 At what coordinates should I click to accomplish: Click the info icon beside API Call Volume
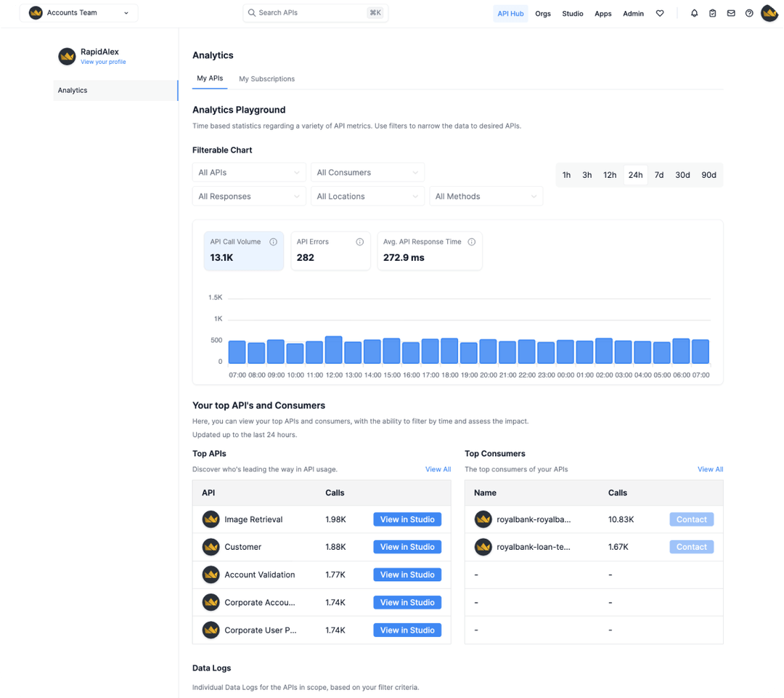[x=274, y=241]
